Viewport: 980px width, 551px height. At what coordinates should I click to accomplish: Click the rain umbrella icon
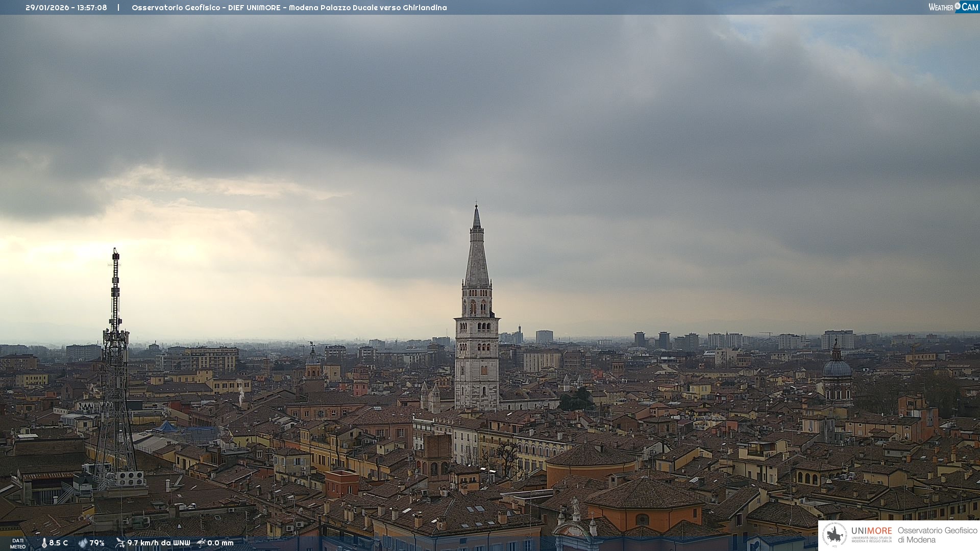click(x=201, y=543)
